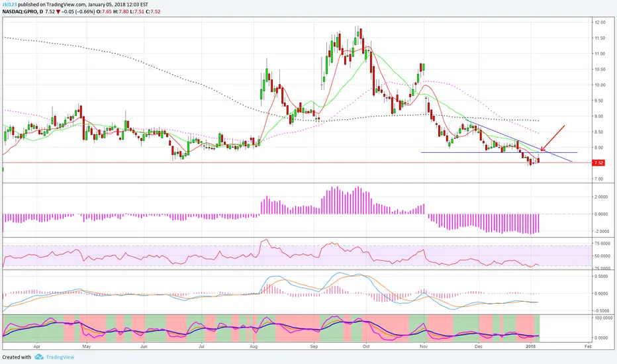
Task: Click the 11.00 price axis label
Action: (600, 54)
